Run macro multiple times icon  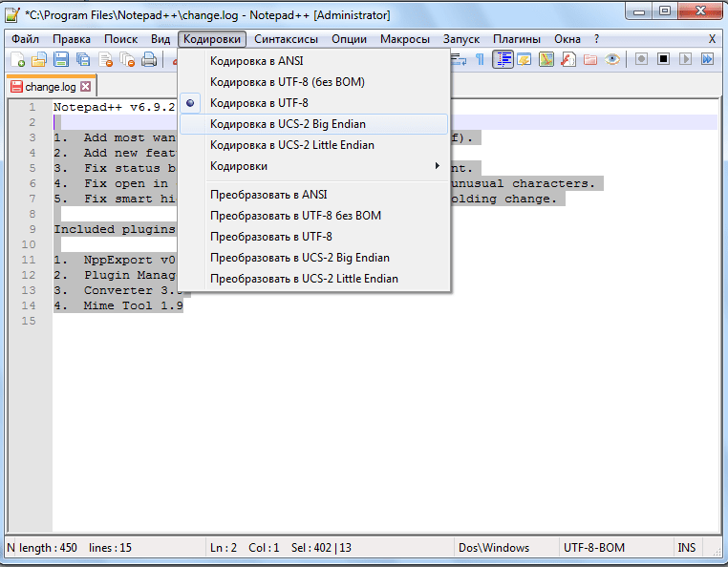pyautogui.click(x=707, y=59)
